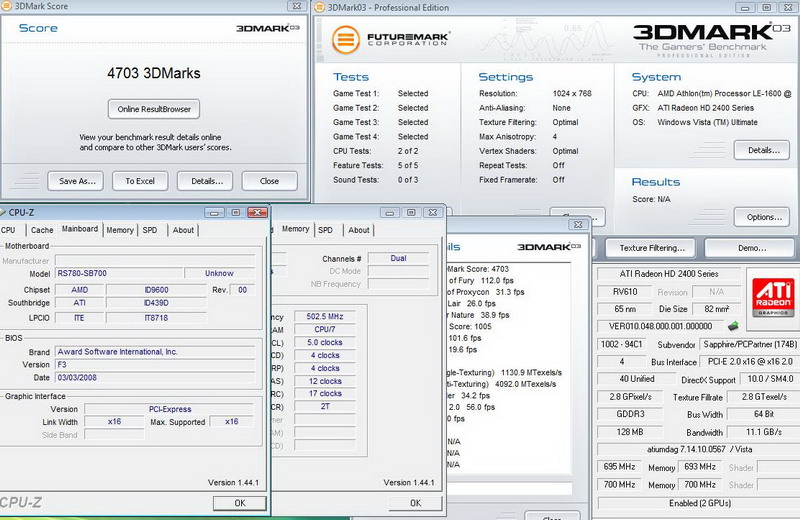This screenshot has height=520, width=800.
Task: Open SPD tab in front CPU-Z window
Action: 150,230
